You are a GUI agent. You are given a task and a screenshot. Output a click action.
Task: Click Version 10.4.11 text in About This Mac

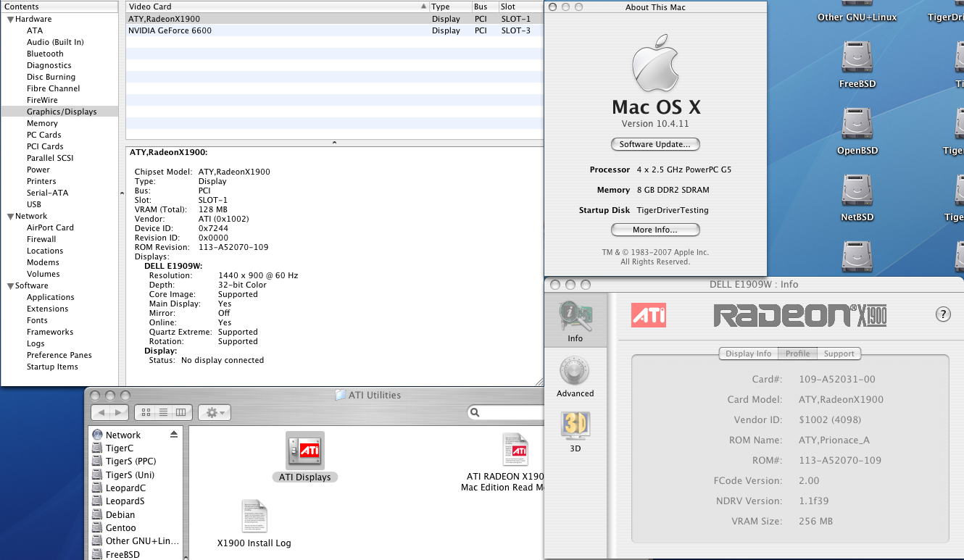[655, 124]
